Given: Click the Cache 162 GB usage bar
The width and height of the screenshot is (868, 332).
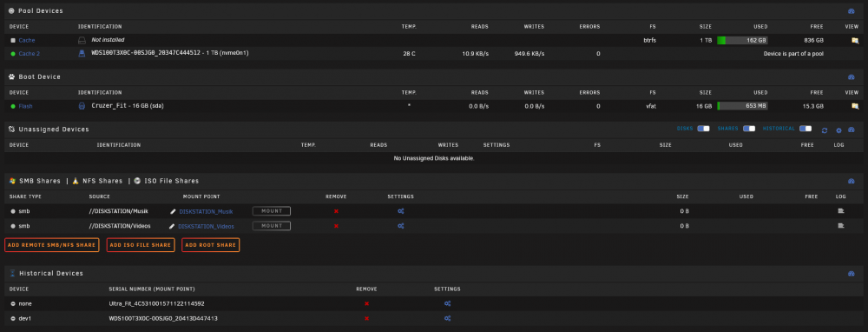Looking at the screenshot, I should (x=742, y=41).
